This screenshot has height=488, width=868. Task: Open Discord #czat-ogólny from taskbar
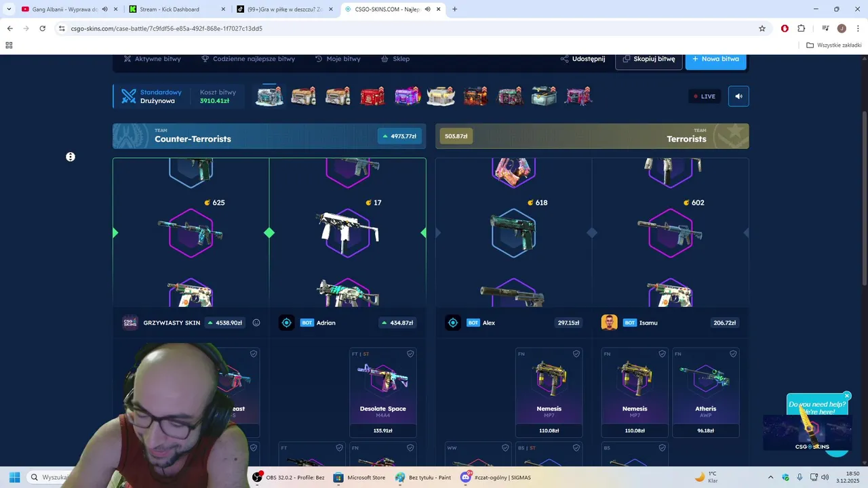[496, 477]
